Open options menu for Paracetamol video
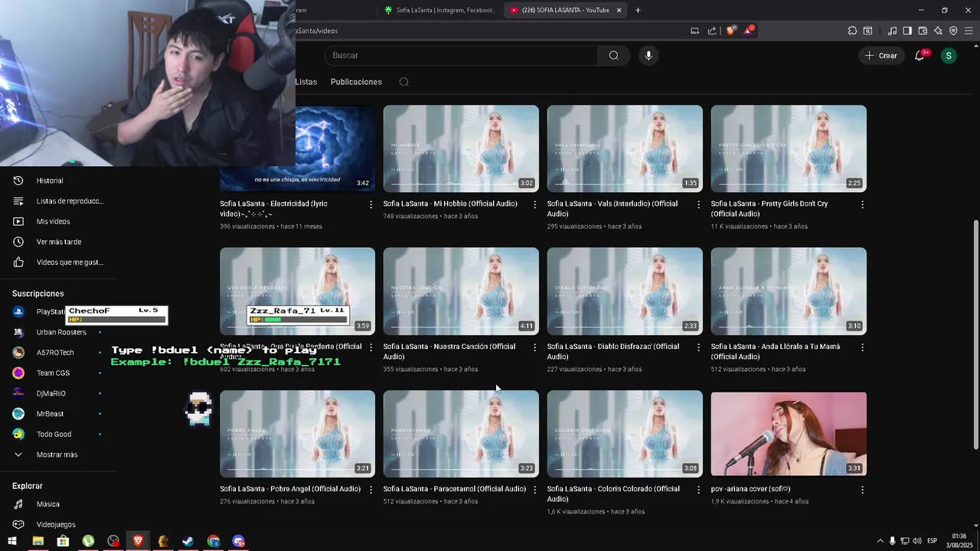Screen dimensions: 980x551 tap(534, 490)
